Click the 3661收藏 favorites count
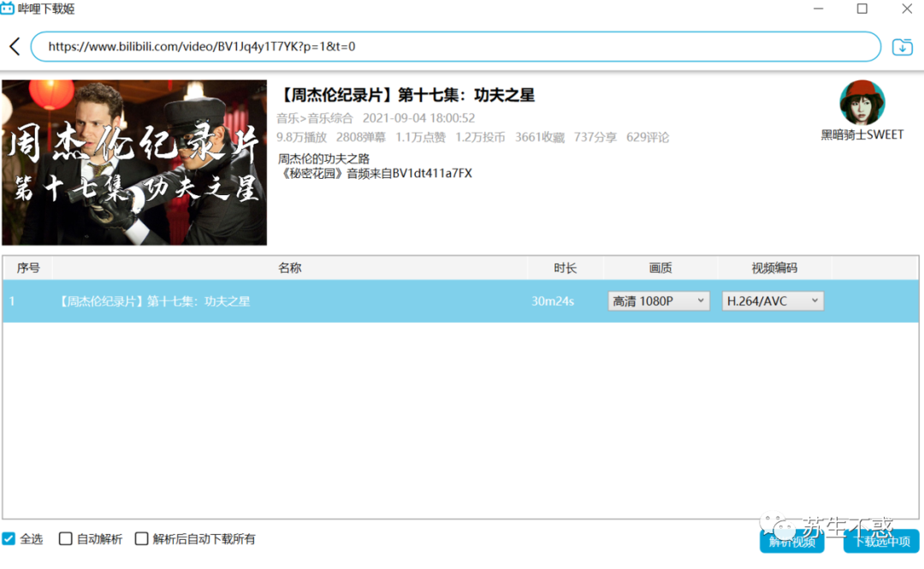Image resolution: width=924 pixels, height=569 pixels. (540, 138)
